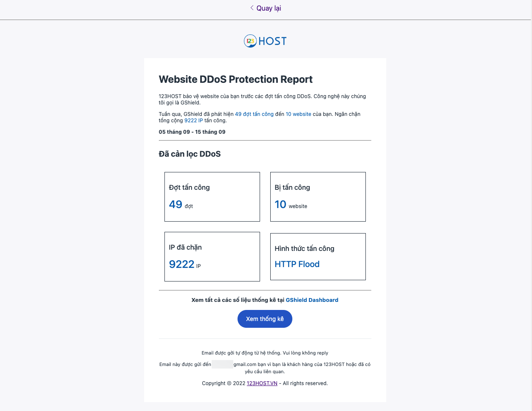The height and width of the screenshot is (411, 532).
Task: Open the GShield Dashboard link
Action: tap(312, 300)
